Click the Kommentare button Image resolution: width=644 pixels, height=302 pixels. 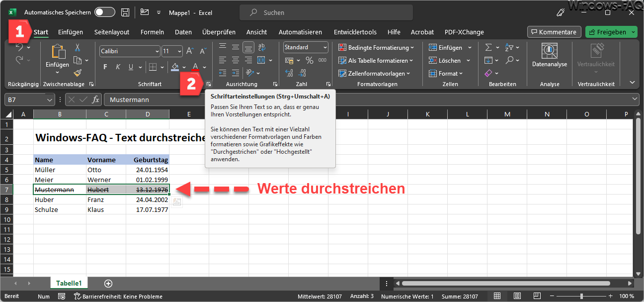[x=554, y=32]
